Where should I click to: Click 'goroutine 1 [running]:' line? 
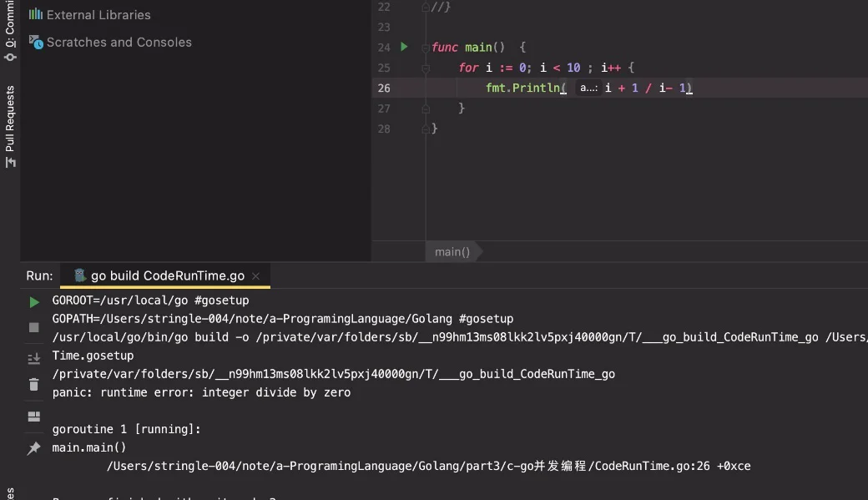point(126,429)
